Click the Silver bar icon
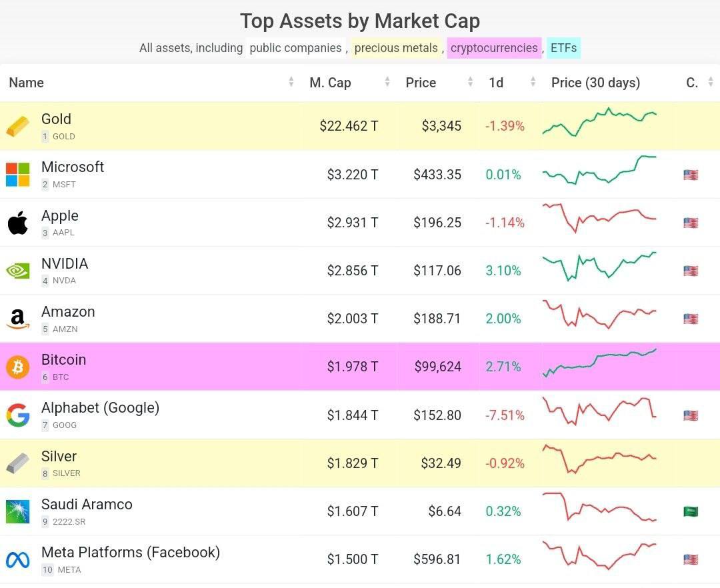 pos(17,463)
